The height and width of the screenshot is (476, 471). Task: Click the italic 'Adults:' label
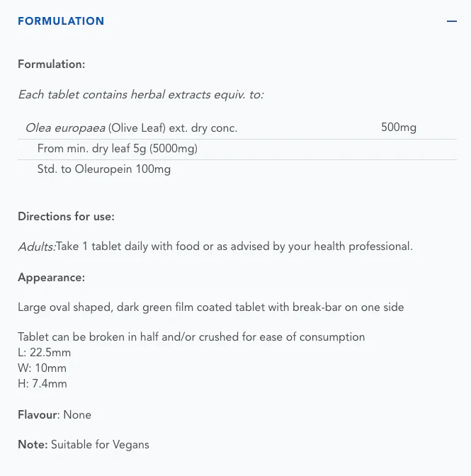(37, 246)
